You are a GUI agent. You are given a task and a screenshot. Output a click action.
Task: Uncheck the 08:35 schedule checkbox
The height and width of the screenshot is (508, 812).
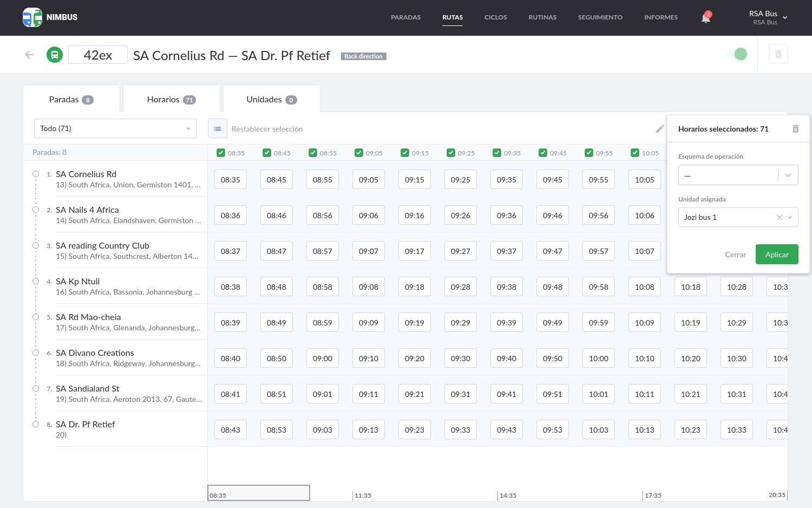(221, 153)
